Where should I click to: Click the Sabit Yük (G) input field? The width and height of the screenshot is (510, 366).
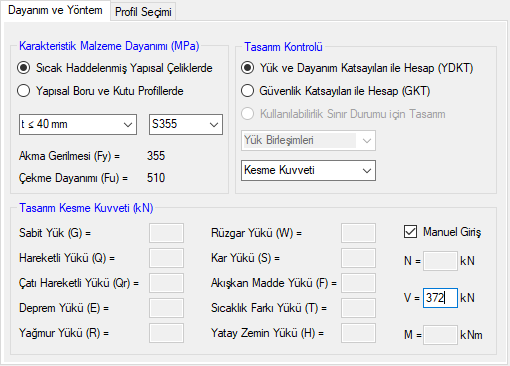point(166,233)
